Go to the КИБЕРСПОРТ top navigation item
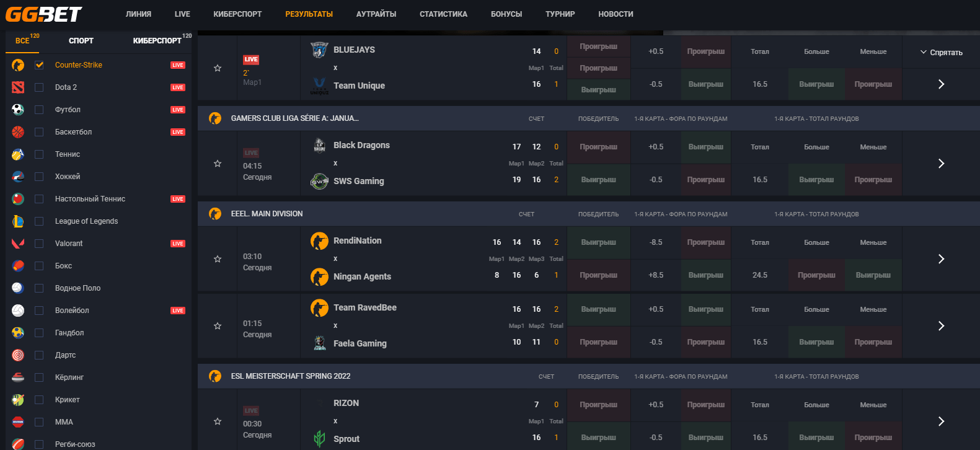The height and width of the screenshot is (450, 980). [x=237, y=14]
